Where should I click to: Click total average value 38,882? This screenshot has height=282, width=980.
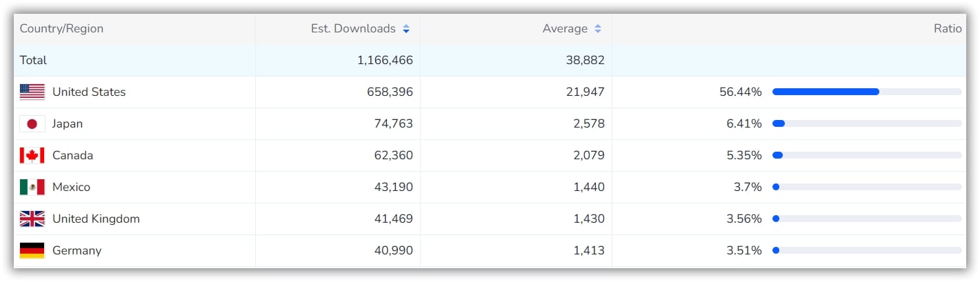(585, 60)
